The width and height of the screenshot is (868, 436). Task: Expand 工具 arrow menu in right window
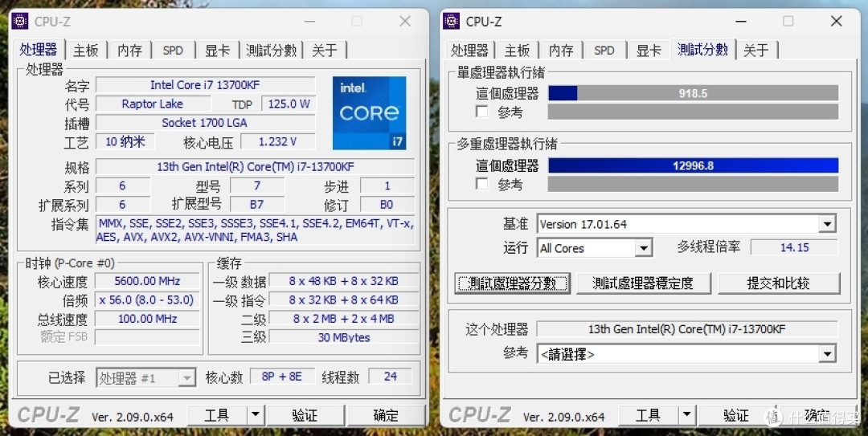[686, 415]
